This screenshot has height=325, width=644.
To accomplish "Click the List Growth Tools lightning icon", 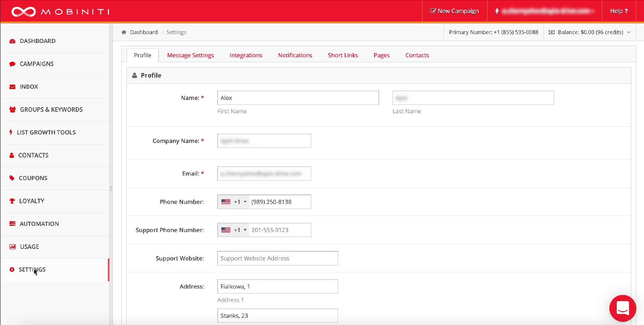I will pos(11,133).
